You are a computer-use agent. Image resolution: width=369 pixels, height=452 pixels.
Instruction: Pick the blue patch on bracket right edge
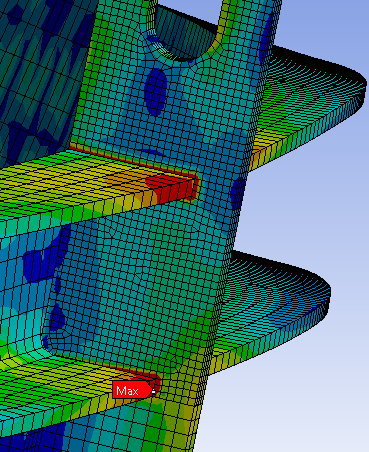point(238,193)
